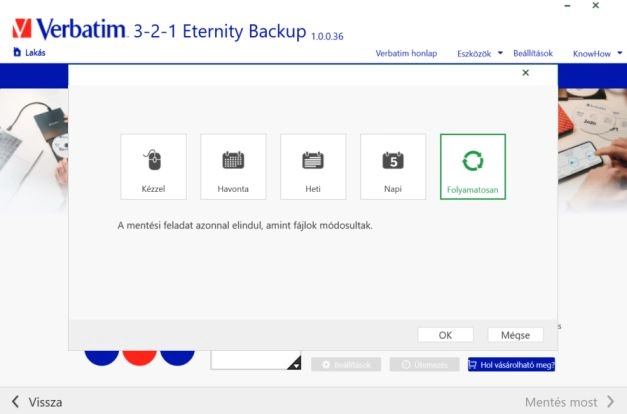Open the Verbatim honlap link
The image size is (627, 414).
tap(406, 53)
